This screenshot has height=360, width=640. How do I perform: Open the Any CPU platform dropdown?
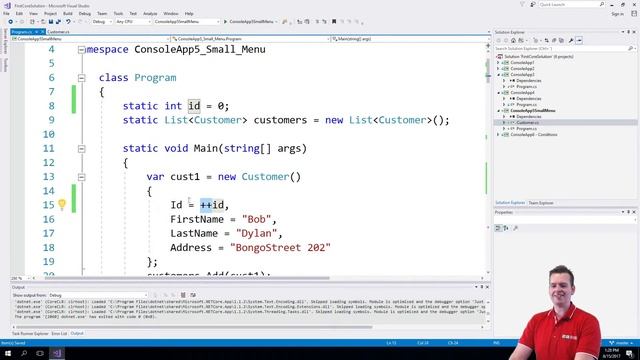(133, 22)
